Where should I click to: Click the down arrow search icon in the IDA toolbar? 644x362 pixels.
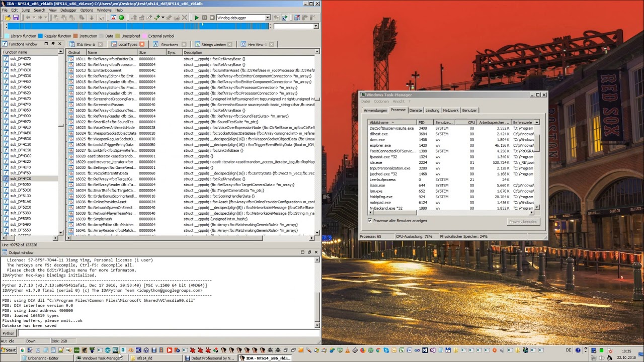(92, 18)
